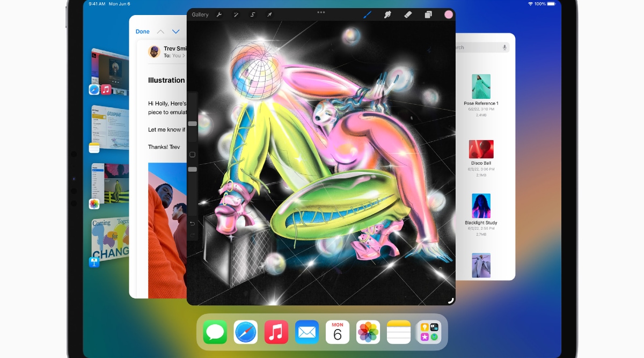
Task: Open the color picker in Procreate
Action: coord(449,14)
